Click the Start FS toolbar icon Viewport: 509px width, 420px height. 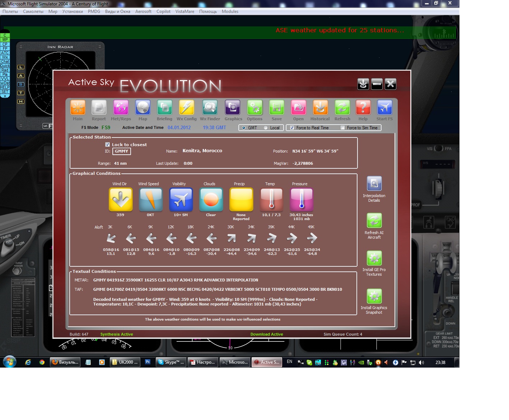(384, 108)
